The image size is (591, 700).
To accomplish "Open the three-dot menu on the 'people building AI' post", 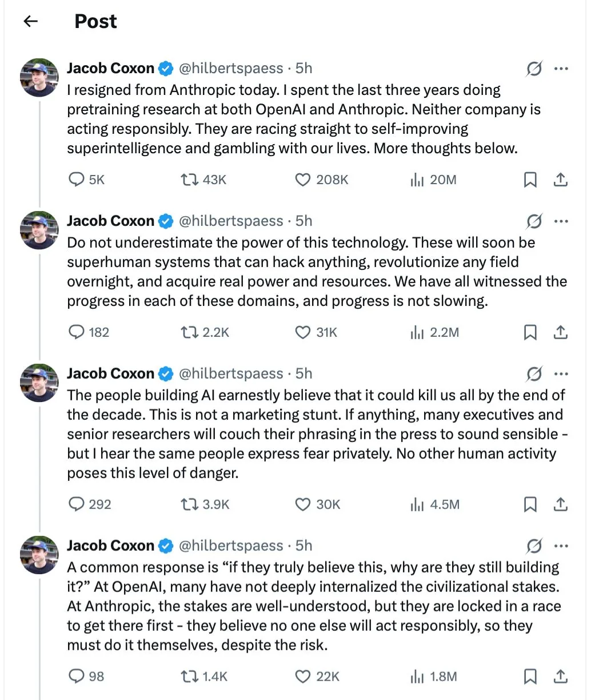I will pyautogui.click(x=561, y=374).
